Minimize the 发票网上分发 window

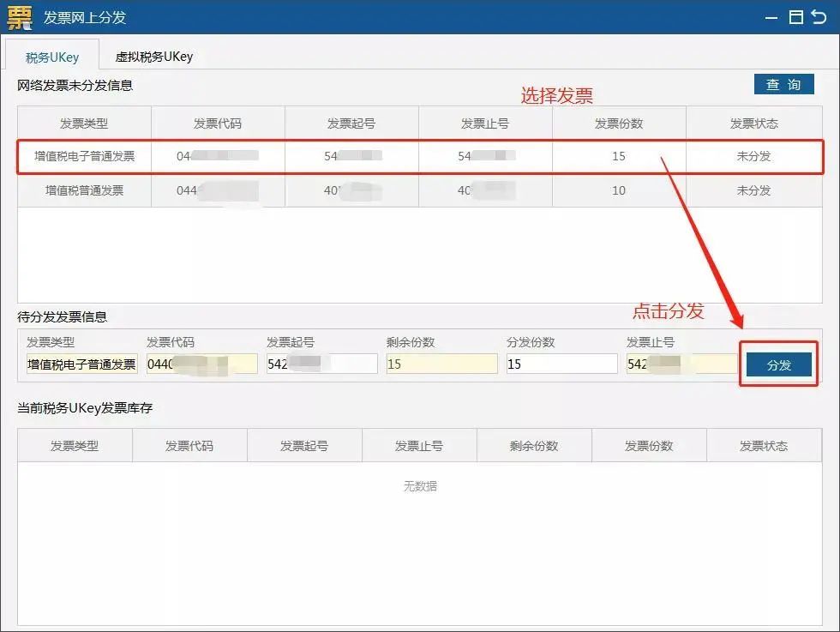771,18
